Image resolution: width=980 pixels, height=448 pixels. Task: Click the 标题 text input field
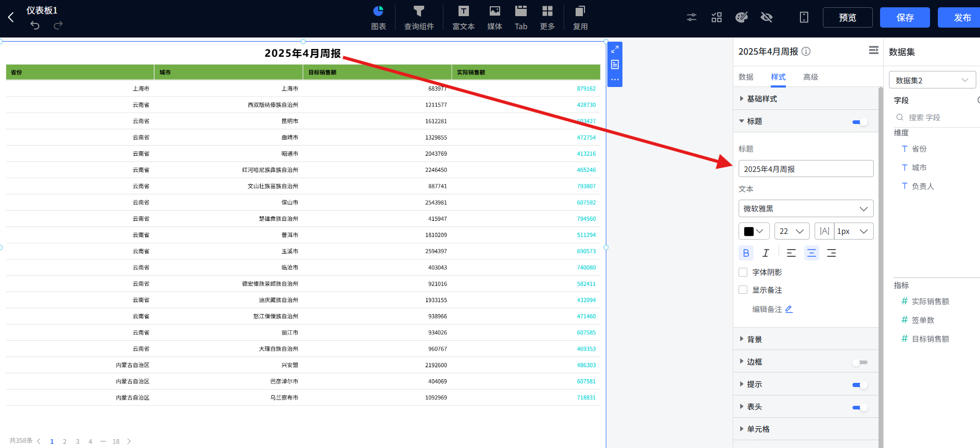[x=805, y=169]
